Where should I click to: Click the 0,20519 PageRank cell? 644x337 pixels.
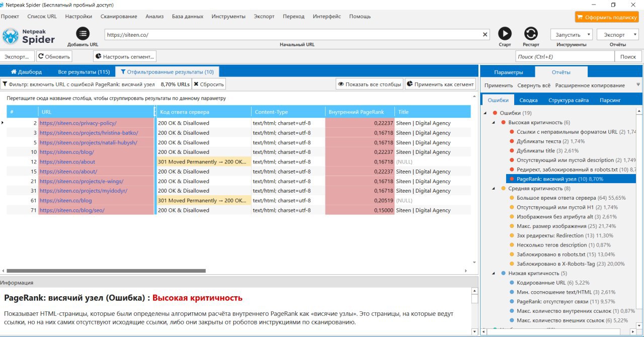coord(360,200)
